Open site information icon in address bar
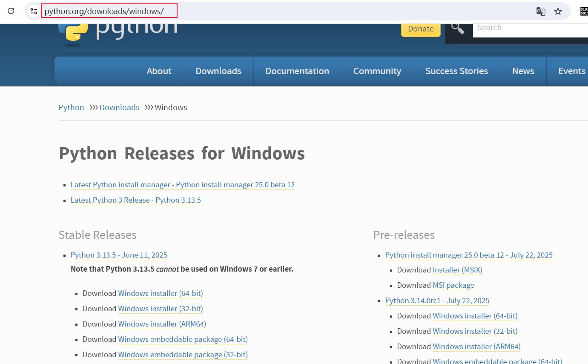Screen dimensions: 588x364 pos(34,11)
